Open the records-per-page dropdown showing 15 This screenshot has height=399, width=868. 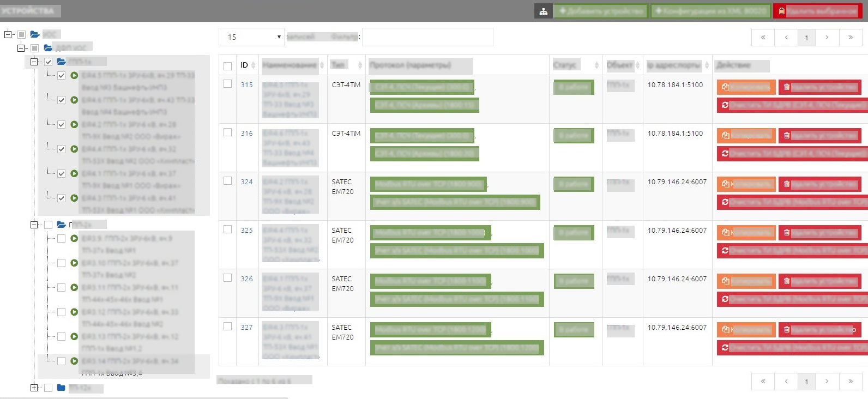tap(251, 37)
